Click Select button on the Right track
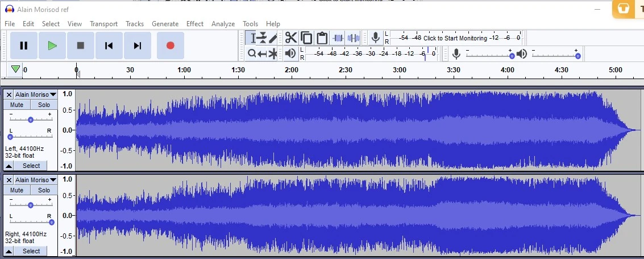Image resolution: width=644 pixels, height=259 pixels. coord(31,251)
